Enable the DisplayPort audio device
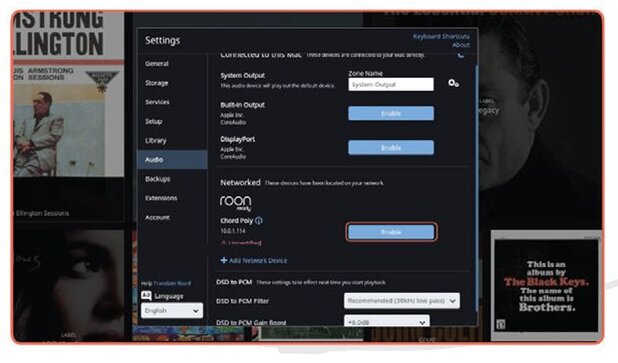 [x=391, y=148]
